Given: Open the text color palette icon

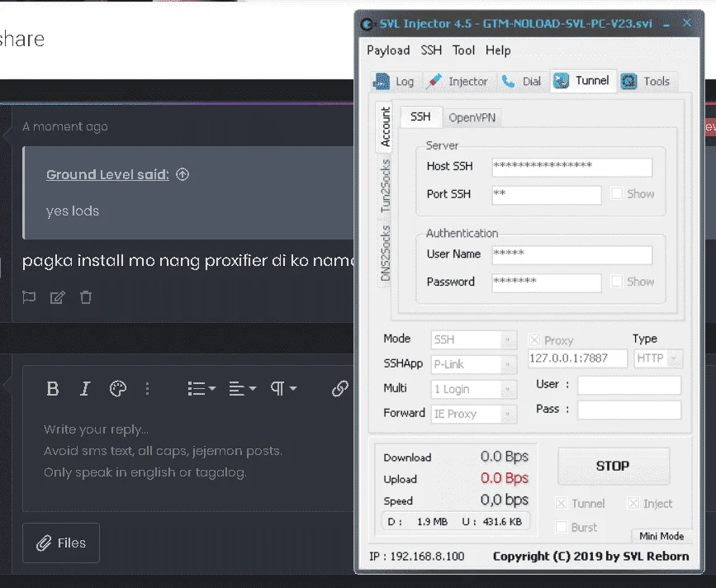Looking at the screenshot, I should point(118,388).
